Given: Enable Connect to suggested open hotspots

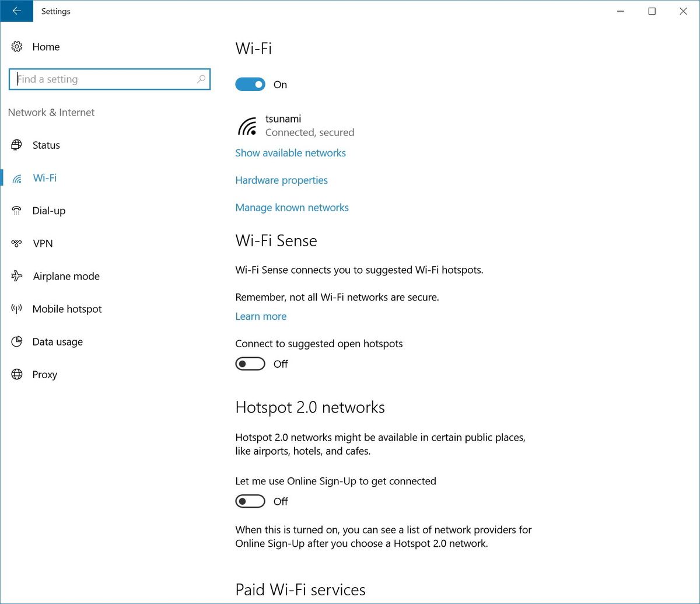Looking at the screenshot, I should click(250, 363).
